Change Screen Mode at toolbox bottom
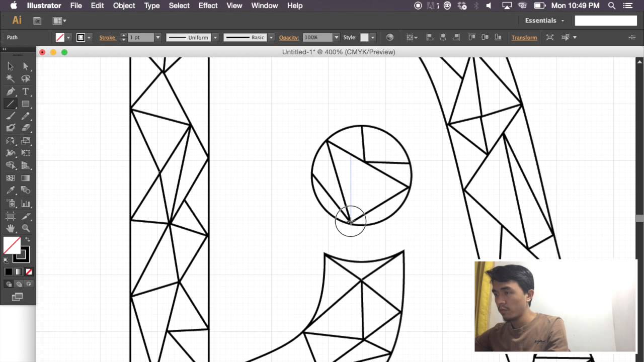The width and height of the screenshot is (644, 362). coord(18,297)
